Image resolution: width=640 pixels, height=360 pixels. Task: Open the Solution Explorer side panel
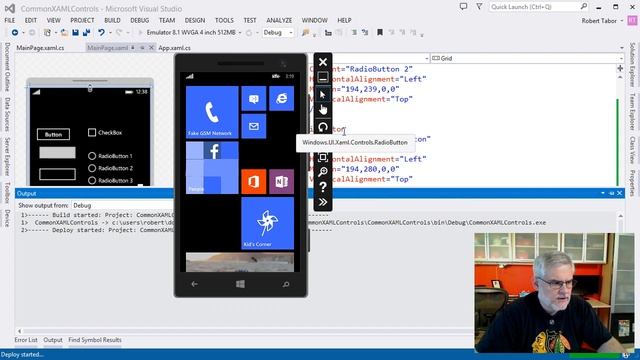click(632, 64)
